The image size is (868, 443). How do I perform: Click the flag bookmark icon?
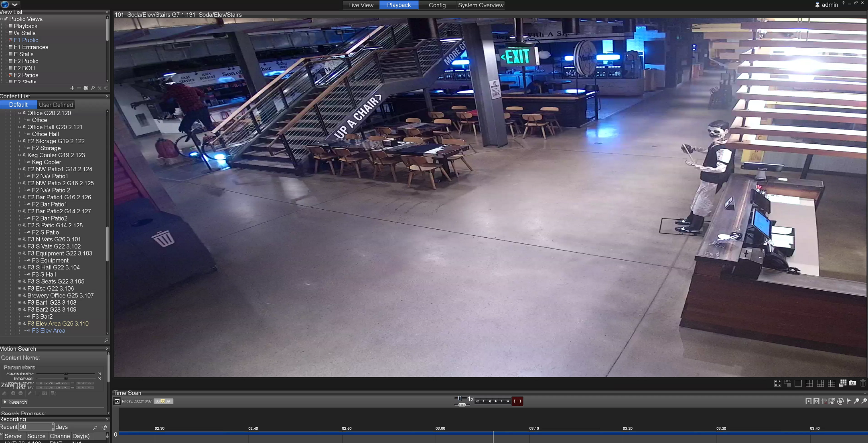[x=849, y=401]
